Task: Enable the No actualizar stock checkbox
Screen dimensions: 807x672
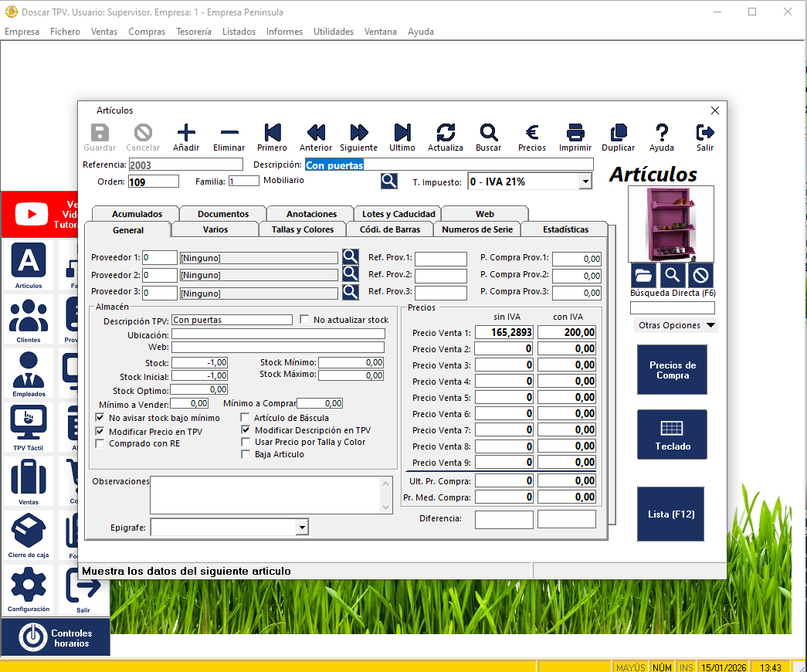Action: click(x=304, y=320)
